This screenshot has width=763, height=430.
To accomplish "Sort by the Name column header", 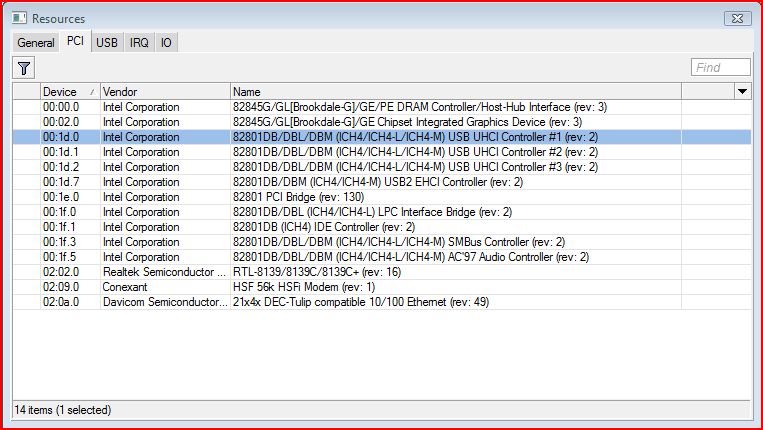I will [x=456, y=91].
